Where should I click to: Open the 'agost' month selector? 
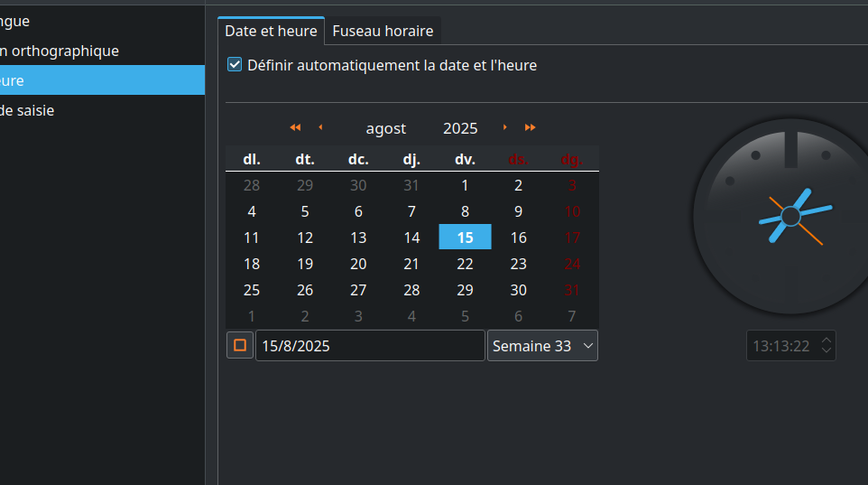coord(385,128)
